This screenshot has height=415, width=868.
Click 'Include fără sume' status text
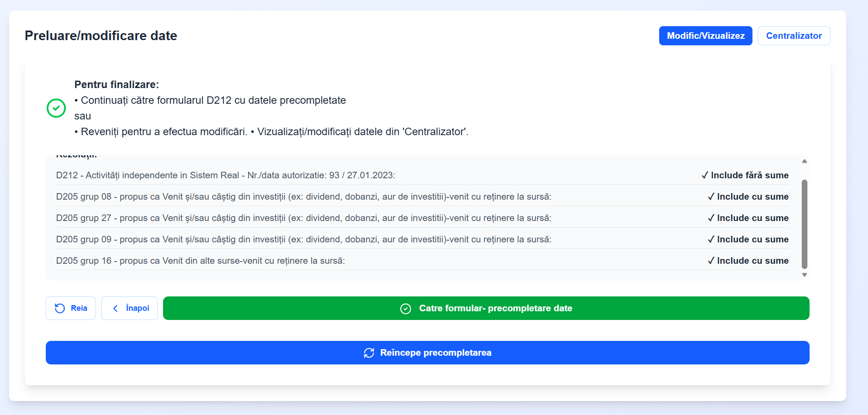(745, 175)
